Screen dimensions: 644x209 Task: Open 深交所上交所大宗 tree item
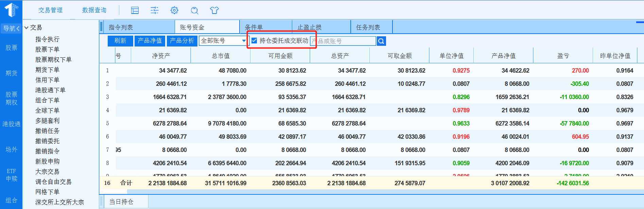pos(59,202)
